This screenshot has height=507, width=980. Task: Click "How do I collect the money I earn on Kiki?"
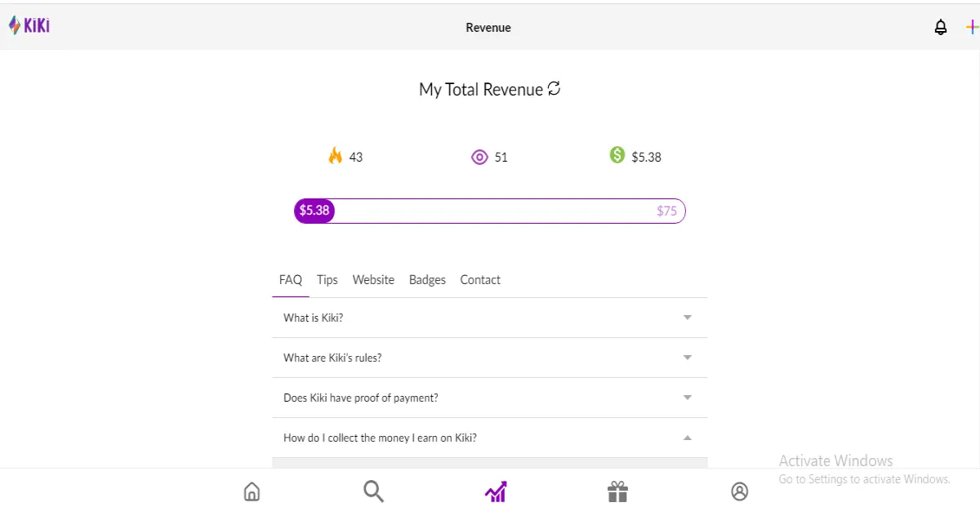tap(380, 438)
